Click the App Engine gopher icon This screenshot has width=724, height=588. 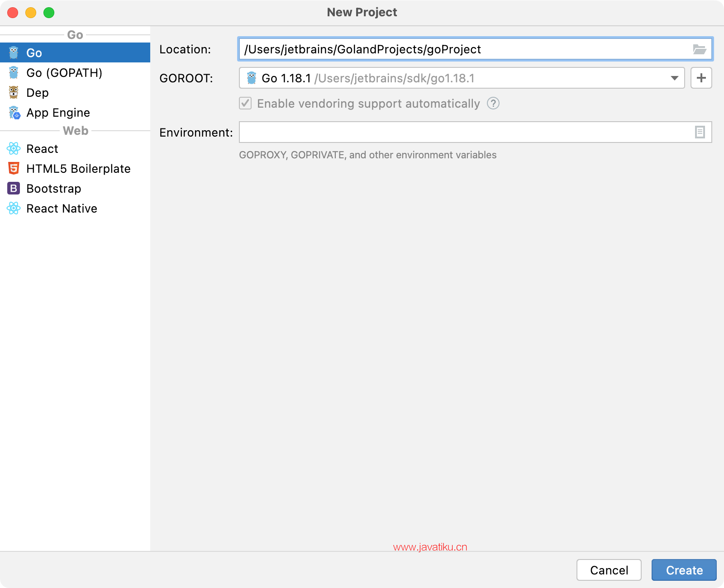14,113
